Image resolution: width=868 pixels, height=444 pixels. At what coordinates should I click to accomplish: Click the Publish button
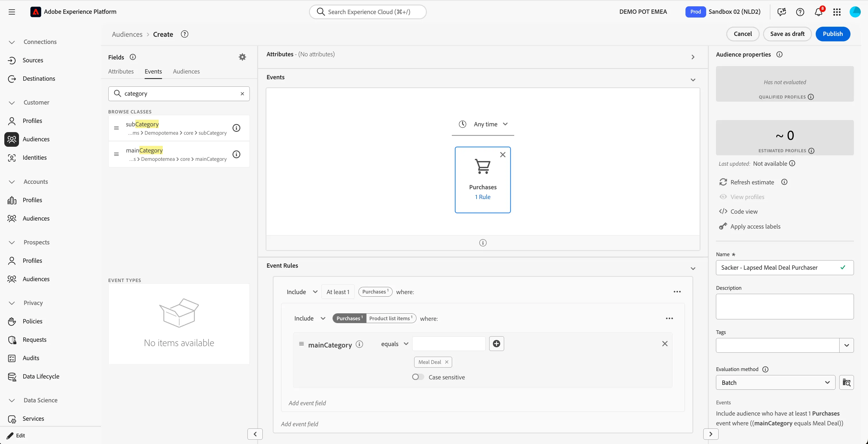pos(833,34)
